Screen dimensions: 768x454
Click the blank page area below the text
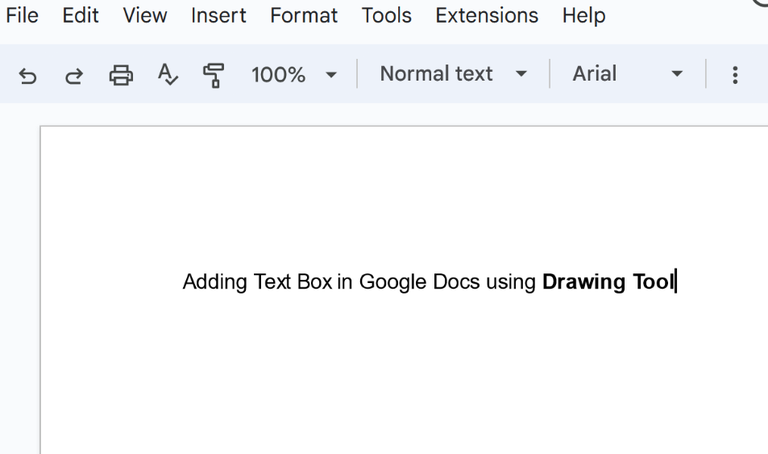pos(400,380)
